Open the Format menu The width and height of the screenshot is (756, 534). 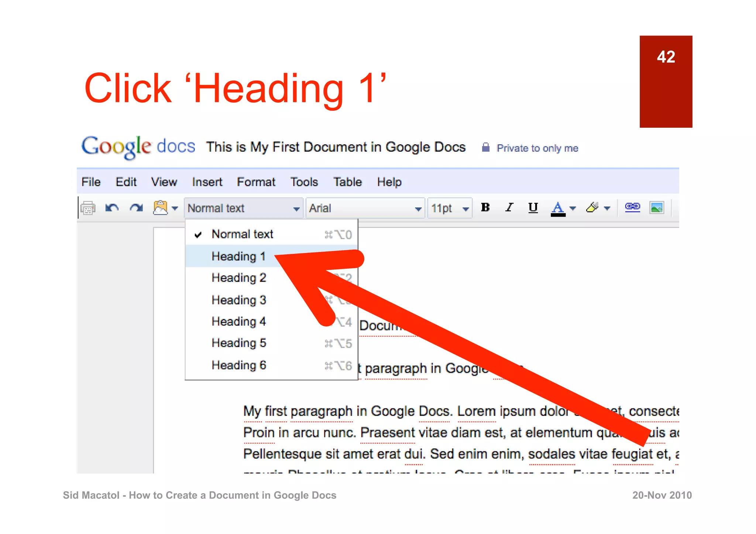tap(256, 182)
